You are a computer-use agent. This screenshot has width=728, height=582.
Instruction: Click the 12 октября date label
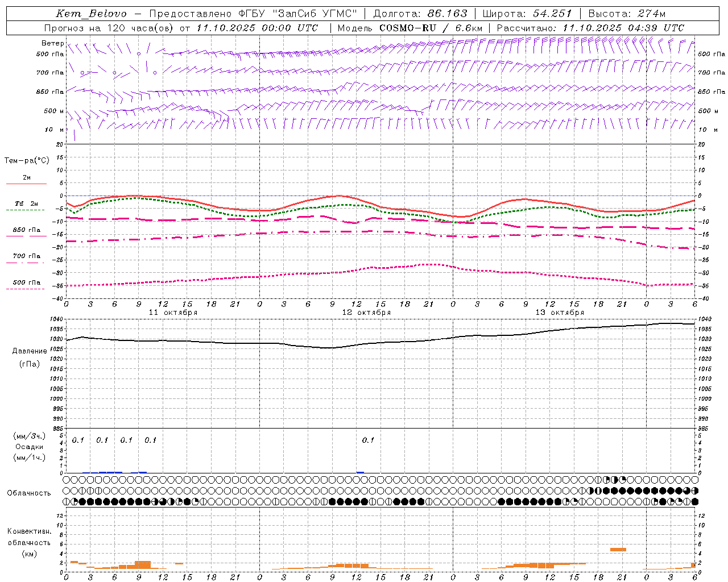pyautogui.click(x=366, y=313)
